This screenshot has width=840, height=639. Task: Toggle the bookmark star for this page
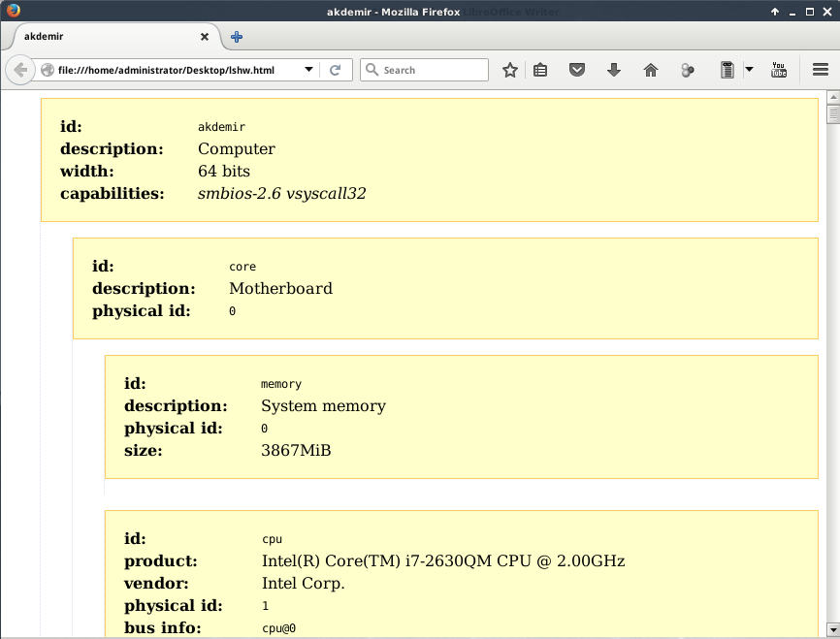pyautogui.click(x=509, y=70)
